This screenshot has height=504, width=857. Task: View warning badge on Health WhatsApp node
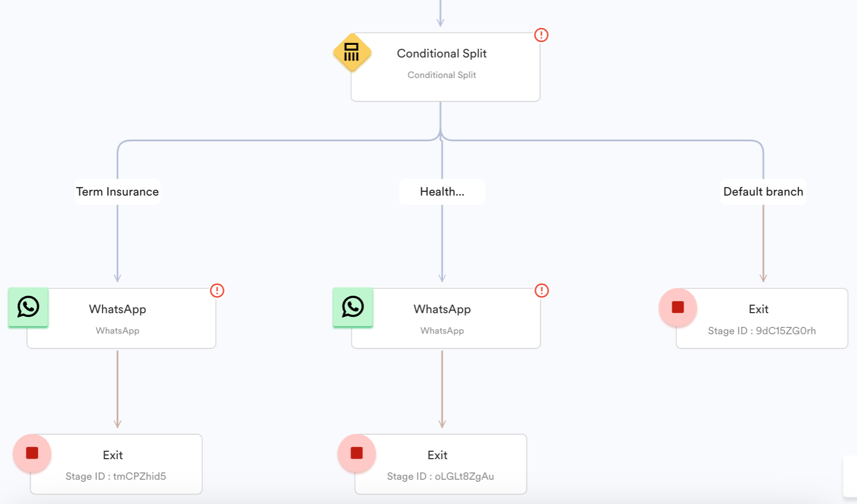(x=541, y=290)
